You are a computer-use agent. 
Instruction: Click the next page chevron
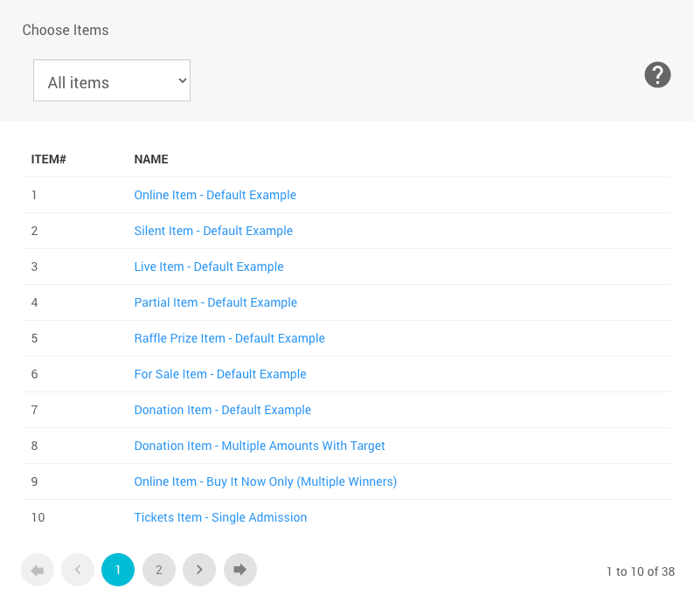[199, 570]
